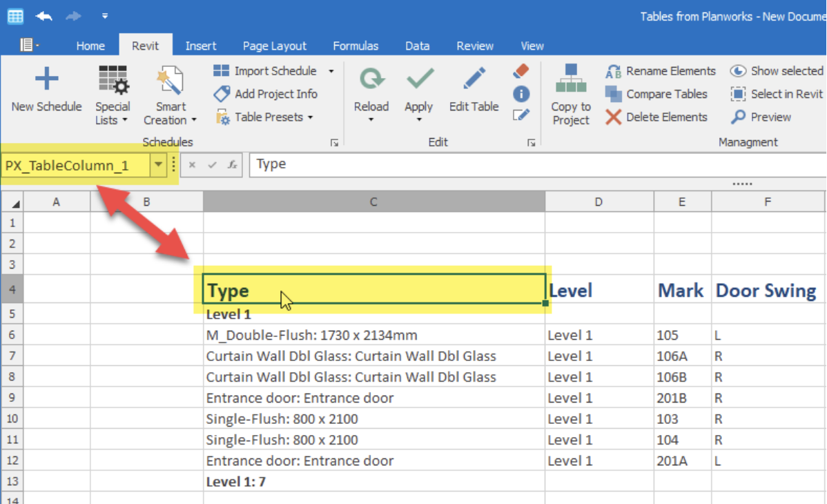The width and height of the screenshot is (827, 504).
Task: Click the Edit Table pencil icon
Action: [474, 79]
